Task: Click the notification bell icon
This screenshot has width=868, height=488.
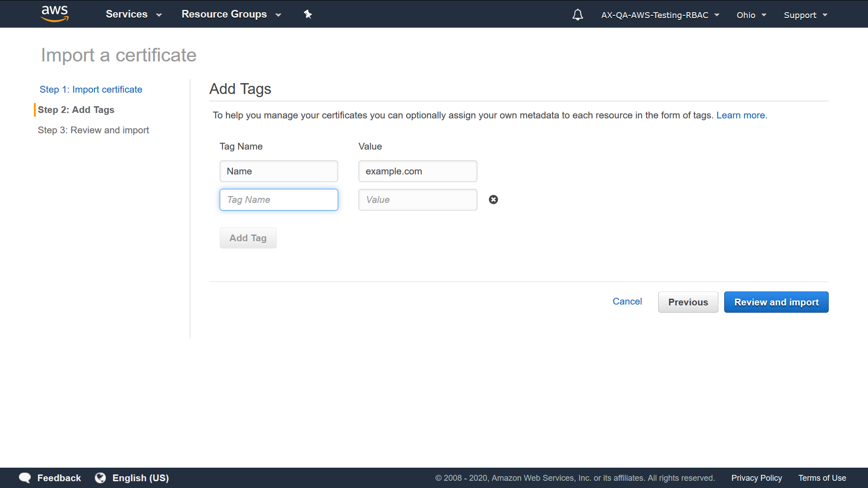Action: 577,15
